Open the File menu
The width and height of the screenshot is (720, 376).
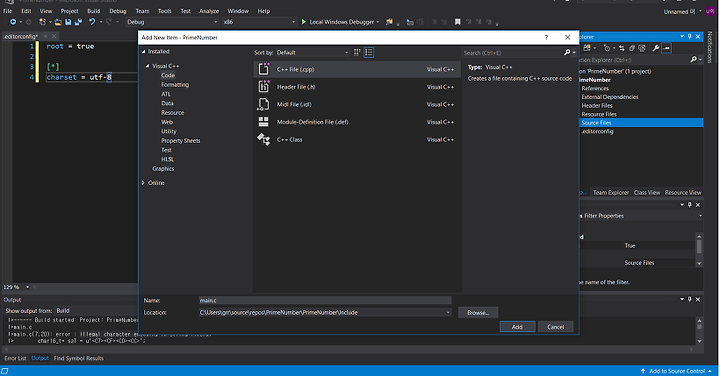[x=8, y=11]
